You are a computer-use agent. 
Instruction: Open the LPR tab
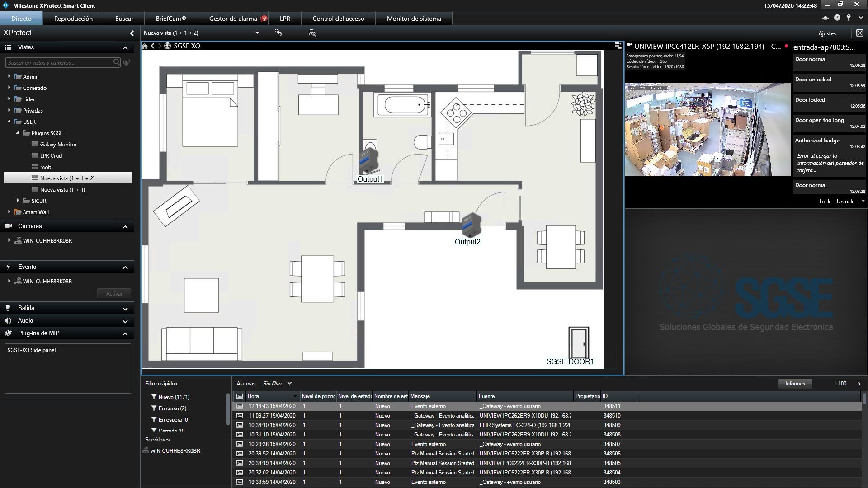tap(285, 19)
